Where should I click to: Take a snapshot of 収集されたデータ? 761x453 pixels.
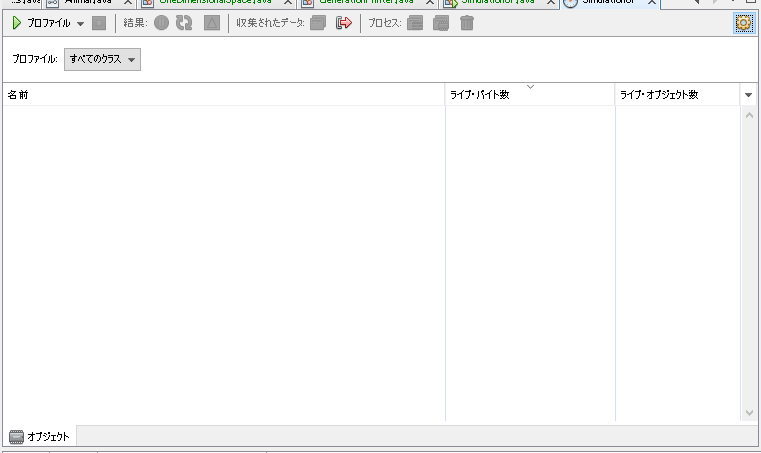point(318,23)
